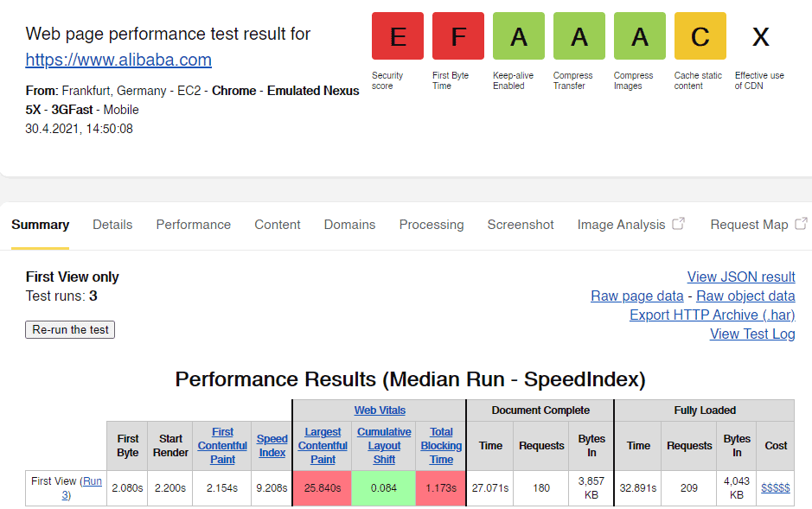Open the Raw object data link
This screenshot has width=812, height=509.
[745, 296]
